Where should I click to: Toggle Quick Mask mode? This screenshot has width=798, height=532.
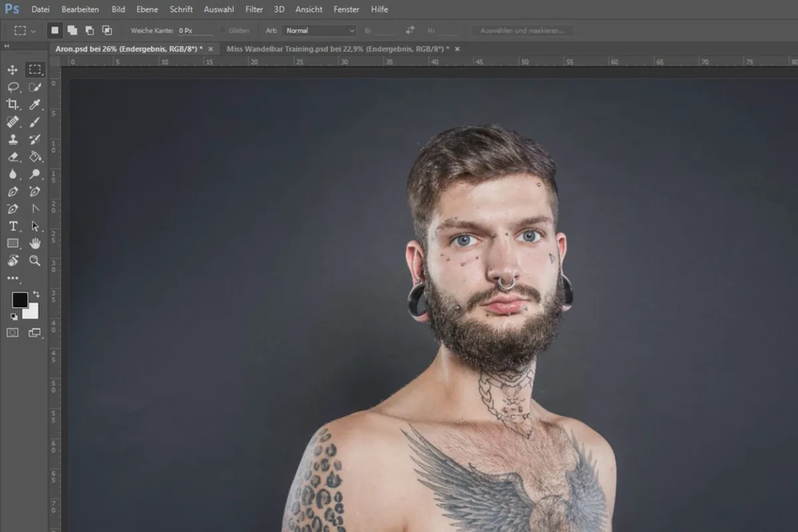click(13, 332)
